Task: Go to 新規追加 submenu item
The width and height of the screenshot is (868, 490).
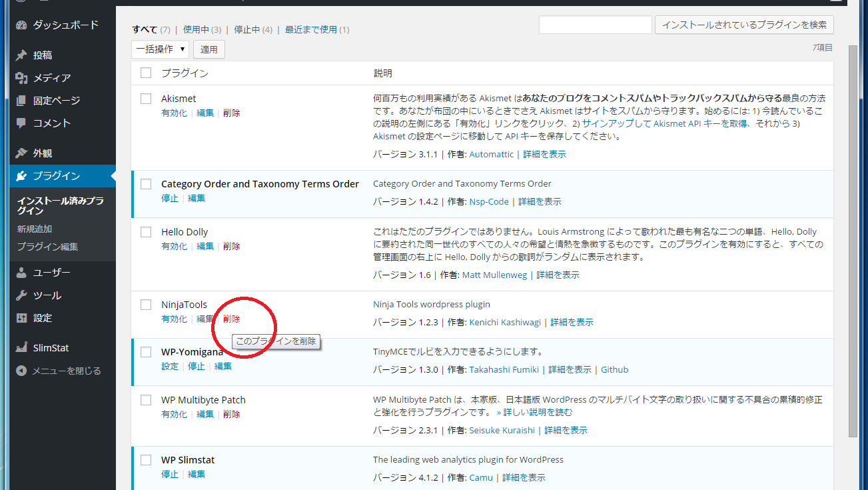Action: [x=34, y=229]
